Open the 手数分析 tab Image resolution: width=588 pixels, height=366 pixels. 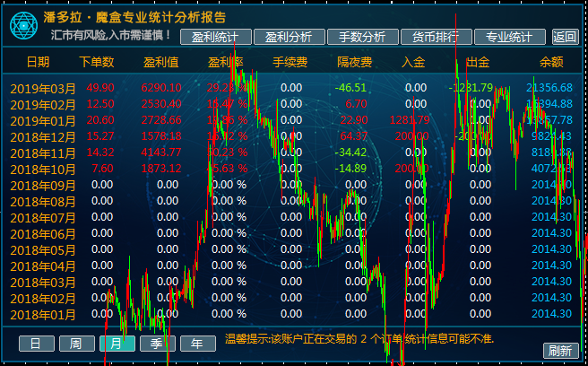click(363, 37)
